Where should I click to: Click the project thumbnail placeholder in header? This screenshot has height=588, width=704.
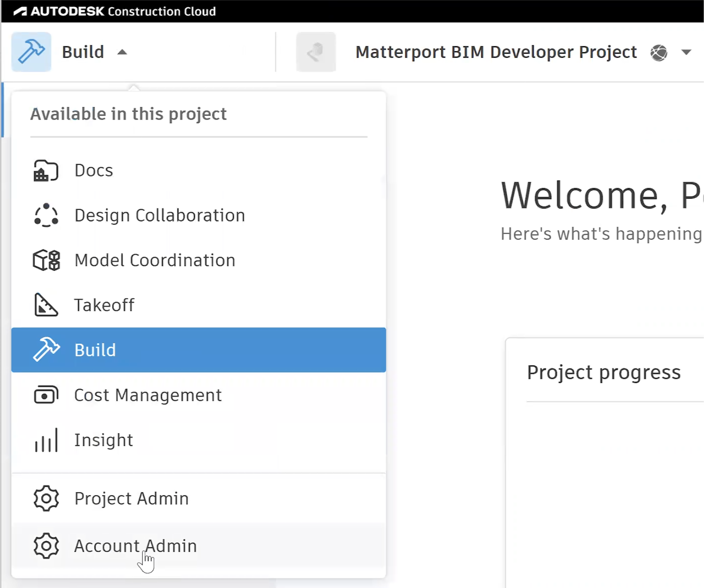316,52
